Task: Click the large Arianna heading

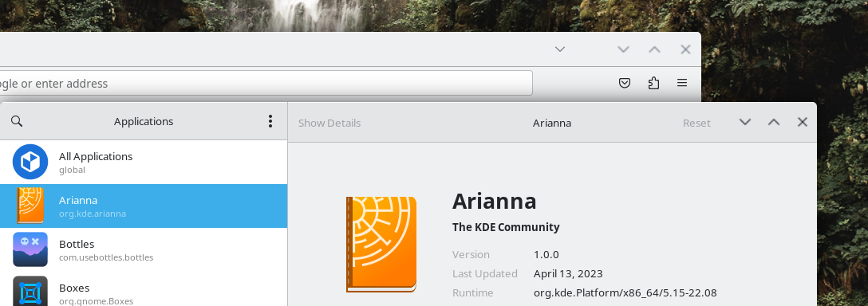Action: [x=495, y=201]
